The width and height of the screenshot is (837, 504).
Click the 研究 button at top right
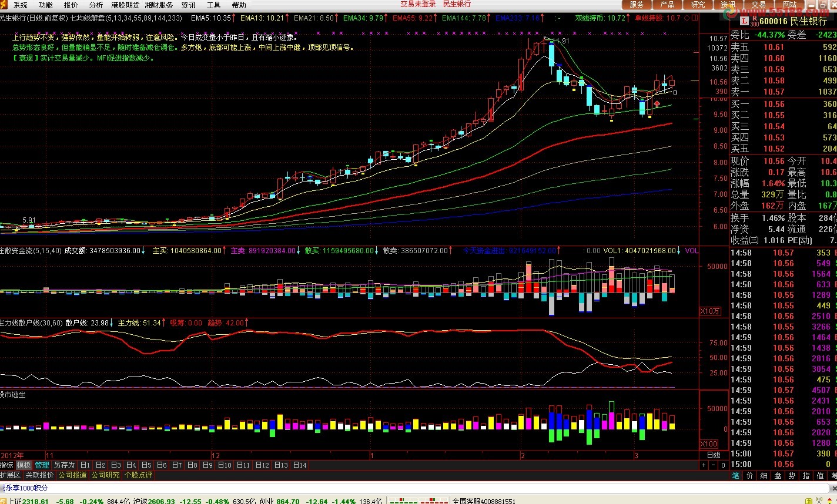(x=698, y=5)
